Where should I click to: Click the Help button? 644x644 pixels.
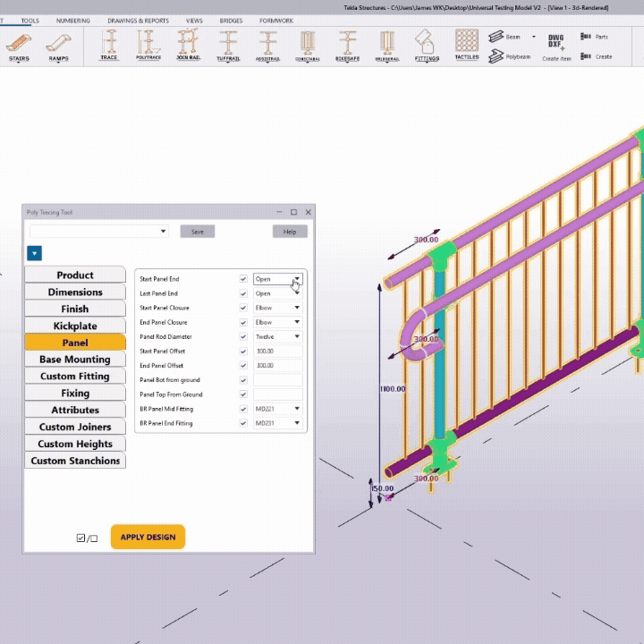point(290,232)
